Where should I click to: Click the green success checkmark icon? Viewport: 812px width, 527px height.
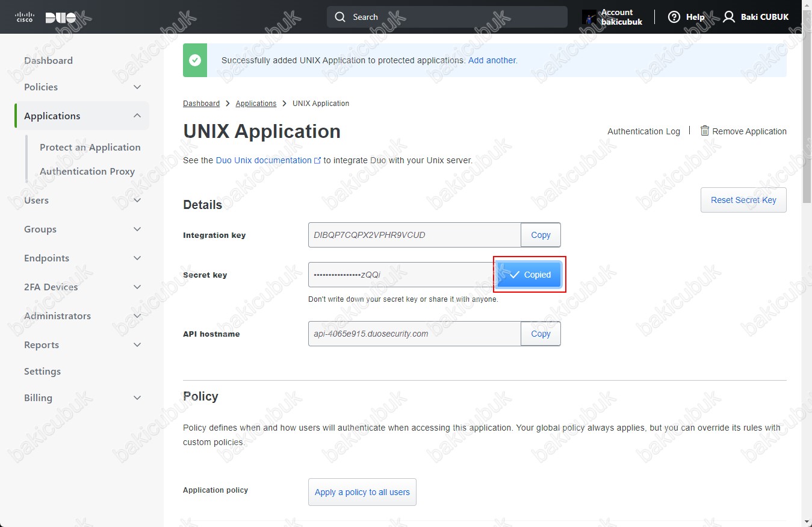tap(194, 60)
